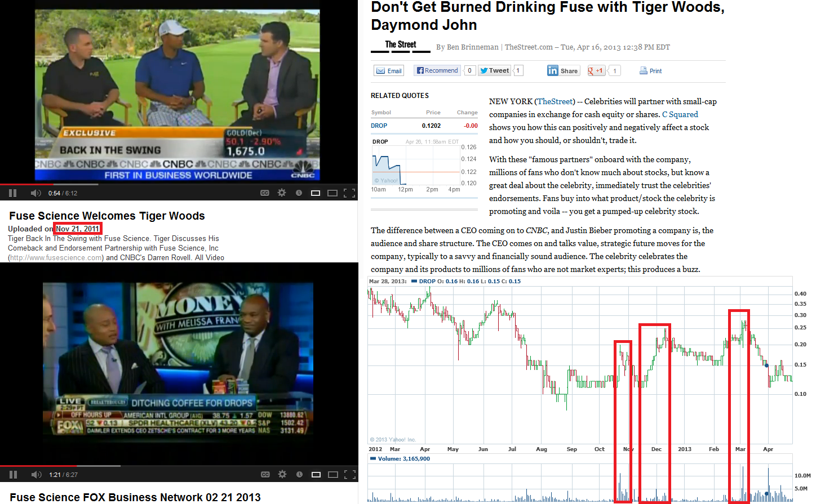Screen dimensions: 825x504
Task: Toggle captions on the CNBC Tiger Woods video
Action: (x=264, y=193)
